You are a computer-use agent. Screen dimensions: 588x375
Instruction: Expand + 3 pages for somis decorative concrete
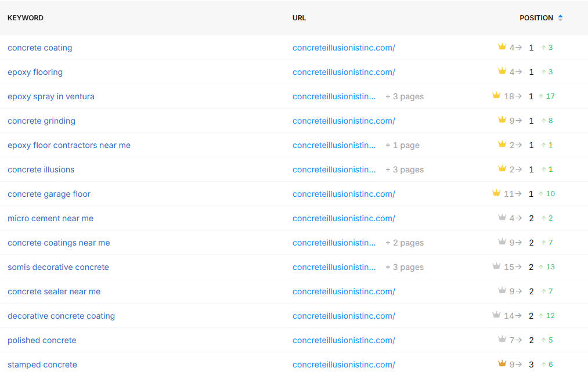click(405, 267)
